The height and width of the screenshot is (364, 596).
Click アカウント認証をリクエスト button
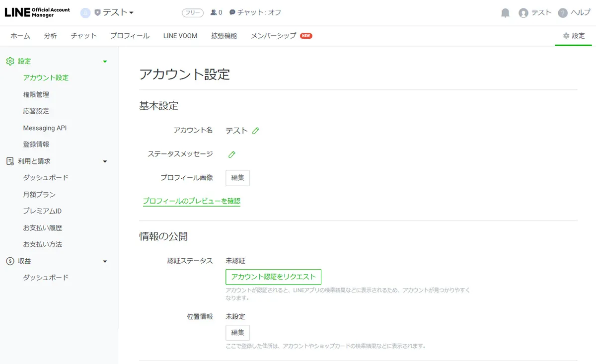[x=273, y=277]
